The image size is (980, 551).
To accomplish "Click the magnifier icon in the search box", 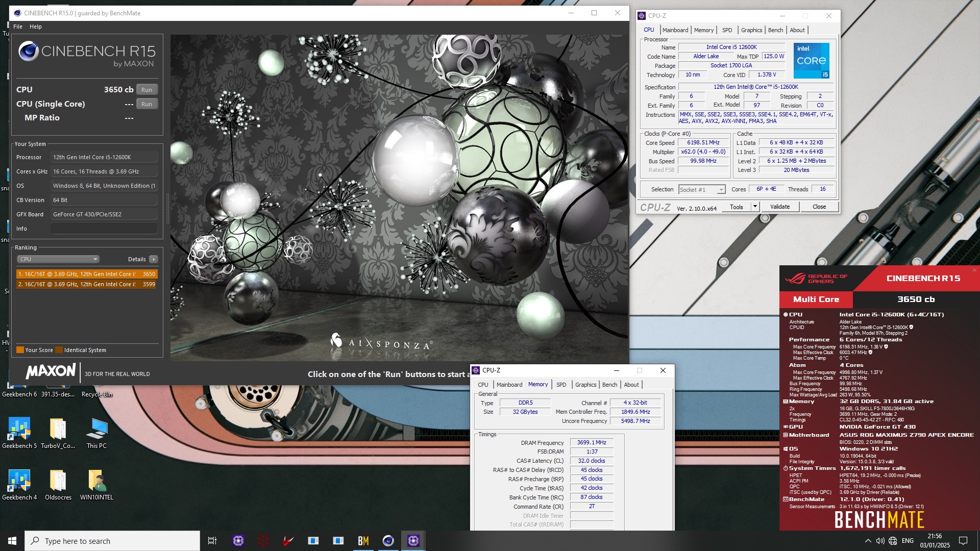I will (35, 541).
